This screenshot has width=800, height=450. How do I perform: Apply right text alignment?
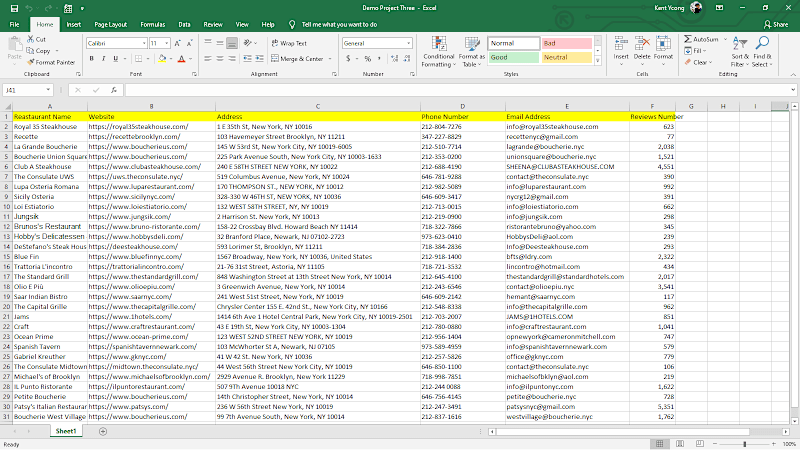coord(232,59)
